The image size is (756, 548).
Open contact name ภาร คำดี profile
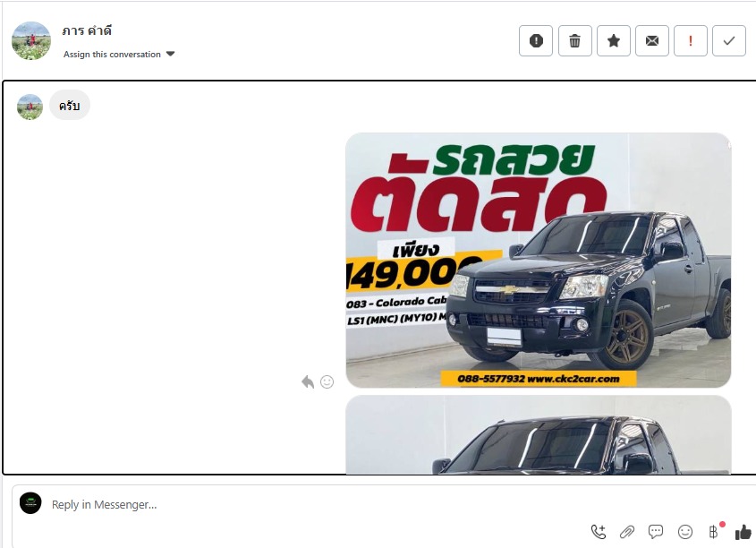(87, 30)
